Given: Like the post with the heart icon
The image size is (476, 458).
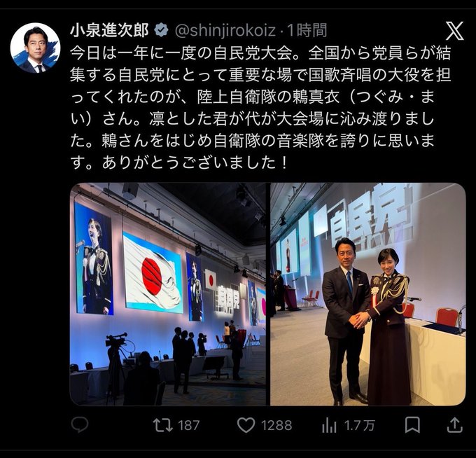Looking at the screenshot, I should point(246,425).
